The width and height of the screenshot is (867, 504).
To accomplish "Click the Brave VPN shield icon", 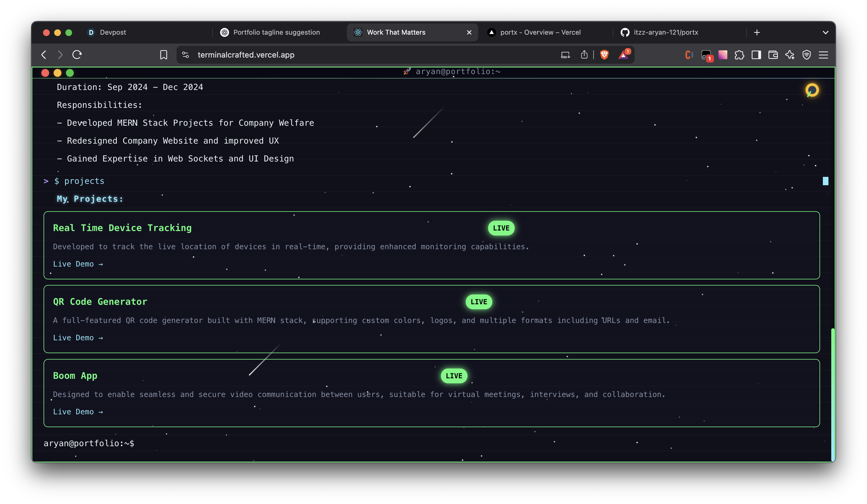I will pos(806,55).
